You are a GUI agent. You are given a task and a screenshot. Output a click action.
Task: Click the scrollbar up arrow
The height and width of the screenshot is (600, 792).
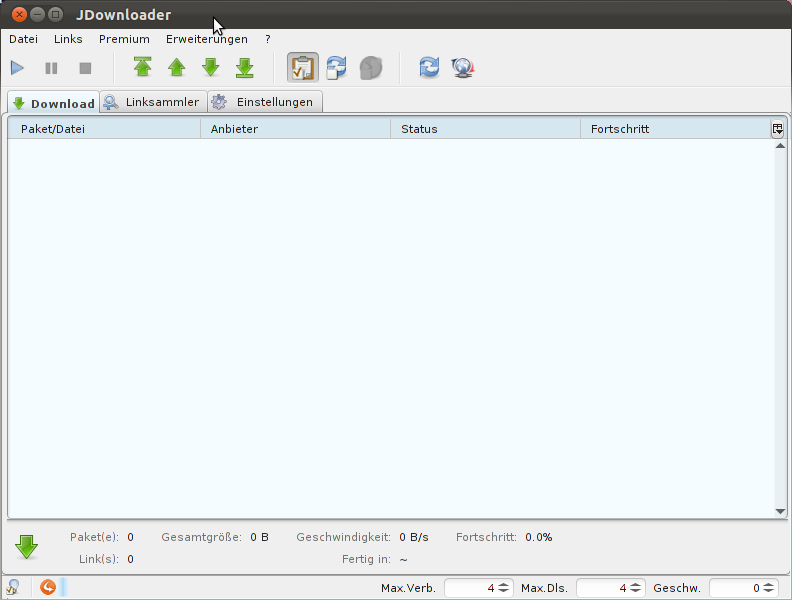point(780,146)
